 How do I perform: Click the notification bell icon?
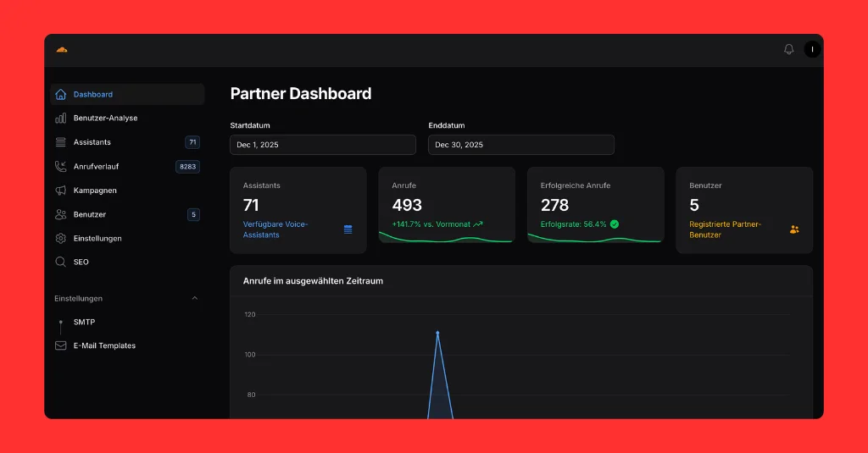click(788, 49)
